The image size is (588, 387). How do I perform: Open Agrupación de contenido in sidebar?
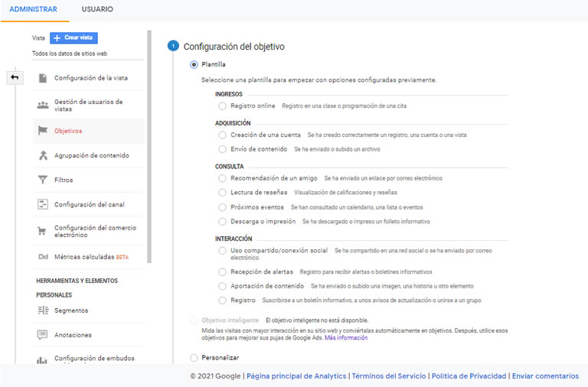point(89,155)
